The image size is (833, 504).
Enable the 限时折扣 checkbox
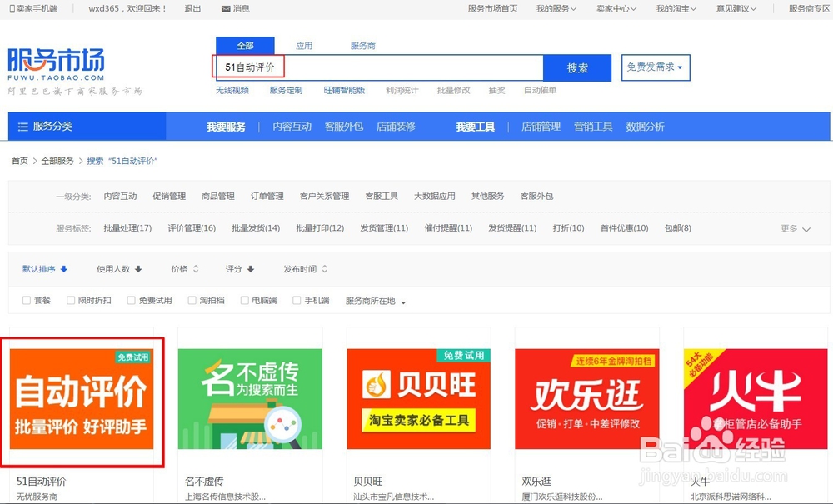[x=70, y=301]
